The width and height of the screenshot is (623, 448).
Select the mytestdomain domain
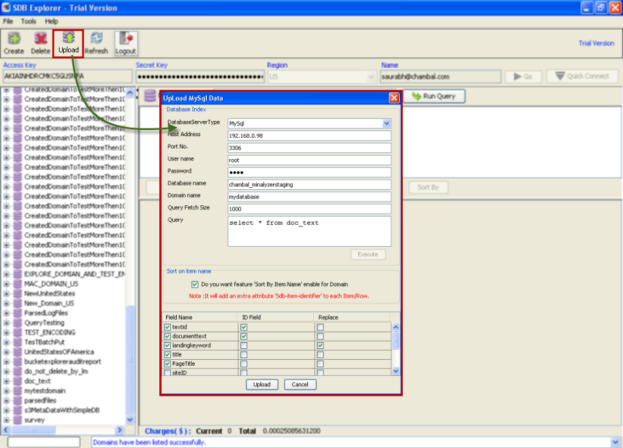[x=44, y=391]
